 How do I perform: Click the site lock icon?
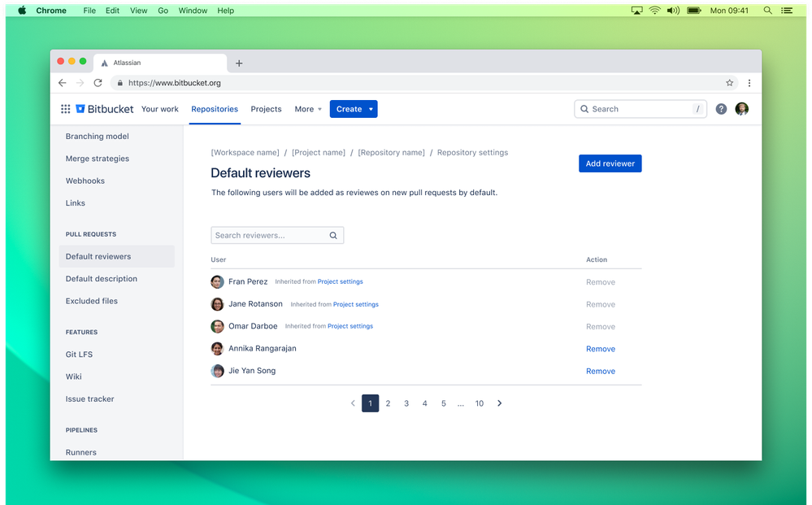(x=119, y=83)
